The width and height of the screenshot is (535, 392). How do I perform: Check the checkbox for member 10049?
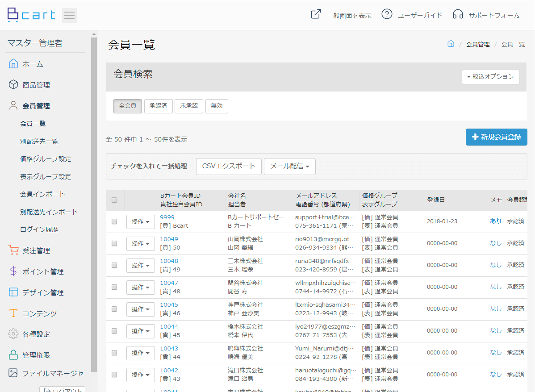pos(114,243)
